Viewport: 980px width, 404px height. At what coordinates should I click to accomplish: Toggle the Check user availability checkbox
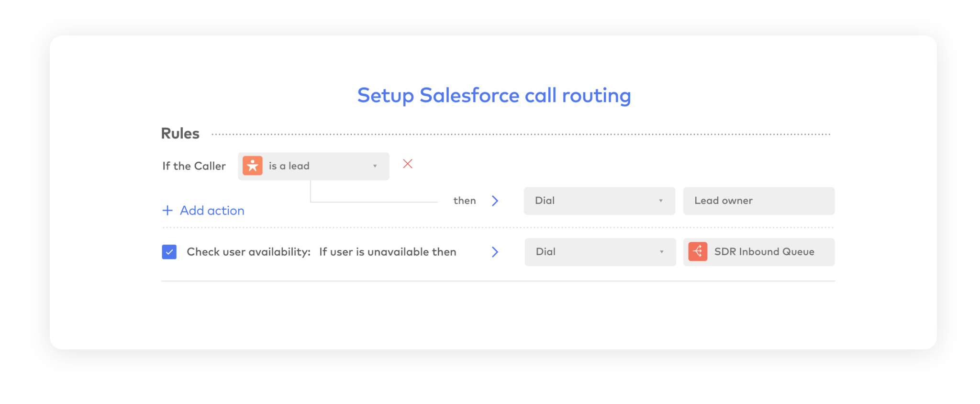pyautogui.click(x=169, y=252)
